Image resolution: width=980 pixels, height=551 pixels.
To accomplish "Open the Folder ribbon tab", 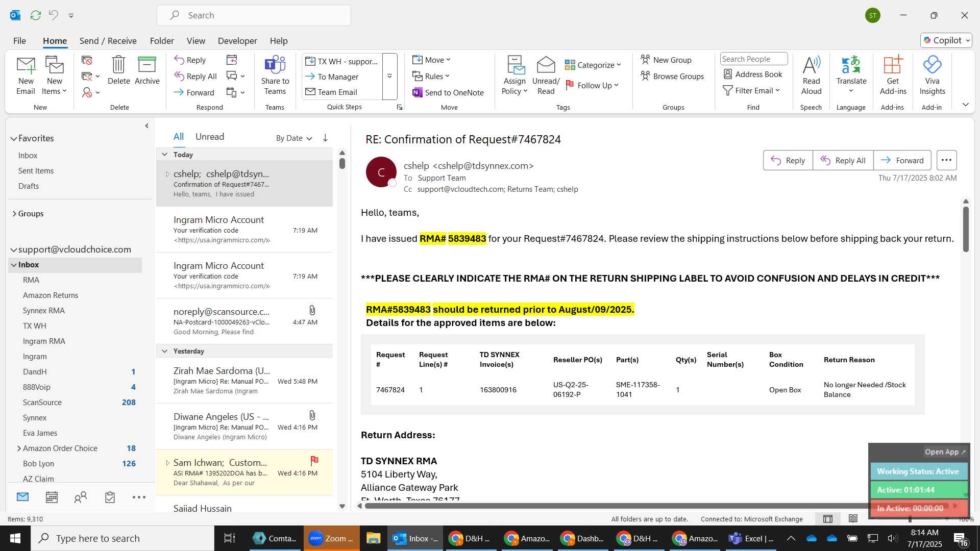I will [162, 41].
